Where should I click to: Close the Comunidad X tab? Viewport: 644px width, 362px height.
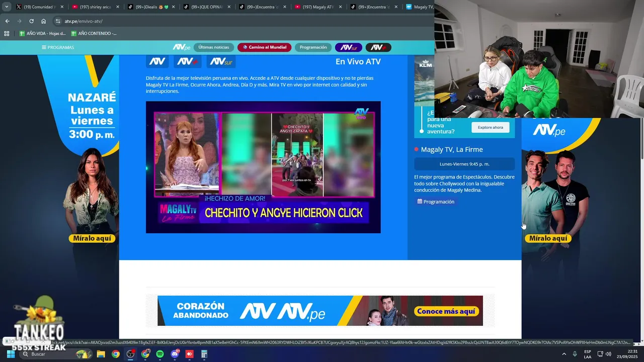click(62, 7)
